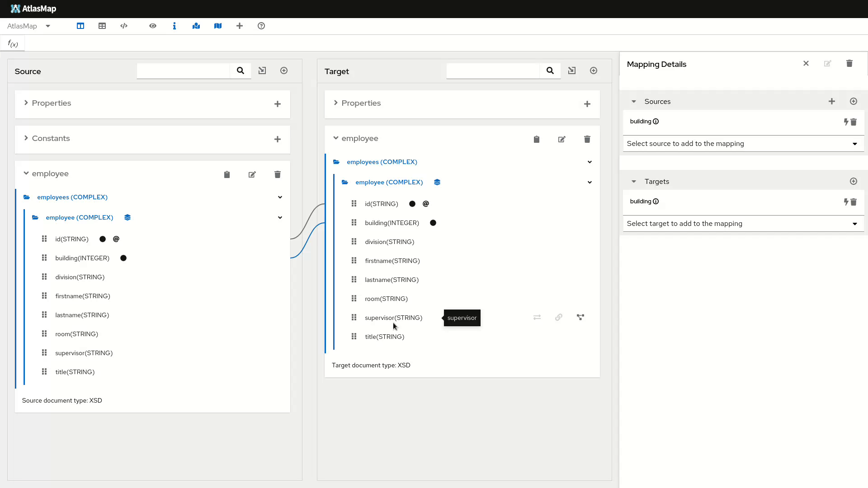Viewport: 868px width, 488px height.
Task: Toggle the eye preview mapping icon
Action: point(153,26)
